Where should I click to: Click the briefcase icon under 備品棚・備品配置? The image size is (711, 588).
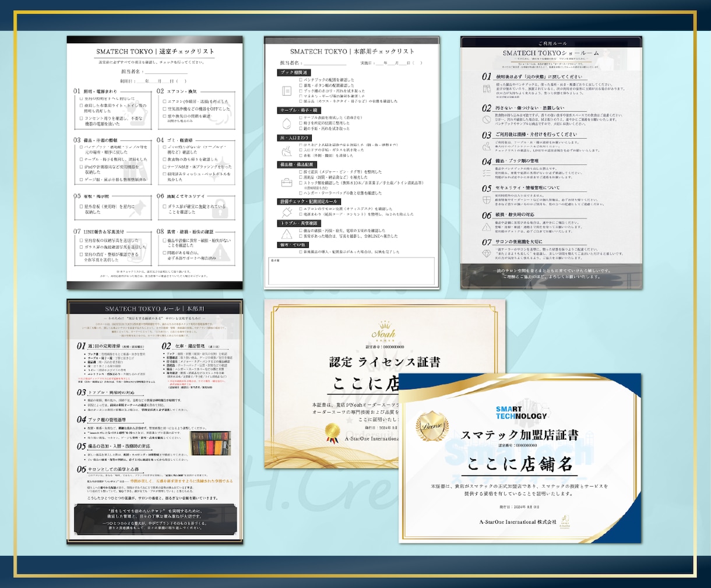(x=286, y=182)
